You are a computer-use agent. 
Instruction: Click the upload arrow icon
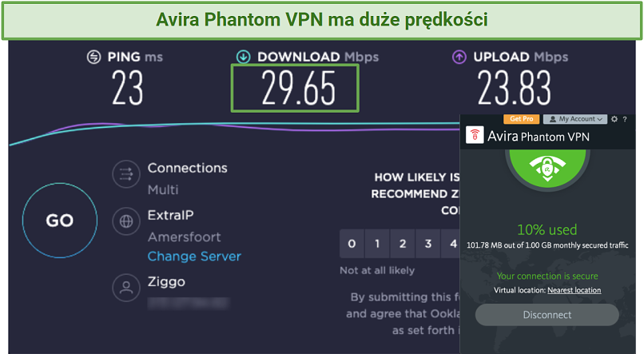459,57
